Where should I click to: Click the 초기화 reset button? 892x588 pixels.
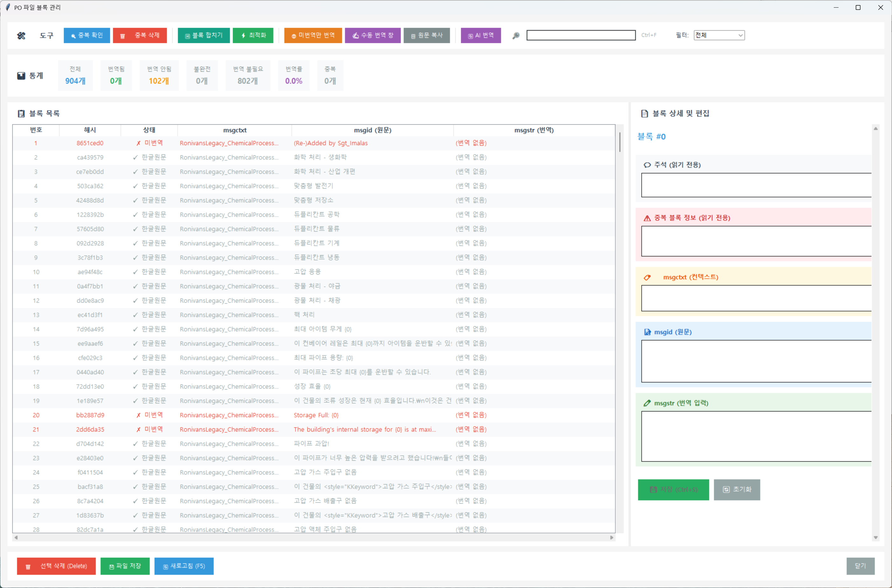[737, 489]
